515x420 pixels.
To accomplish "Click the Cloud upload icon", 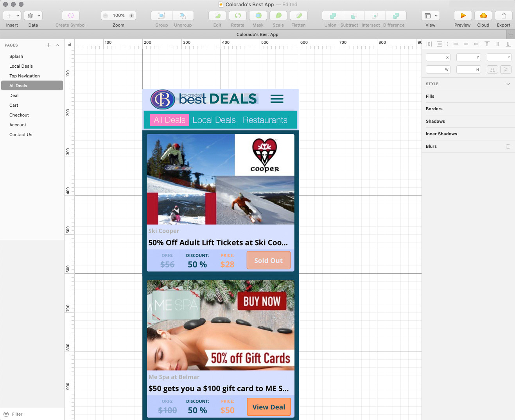I will pyautogui.click(x=483, y=16).
